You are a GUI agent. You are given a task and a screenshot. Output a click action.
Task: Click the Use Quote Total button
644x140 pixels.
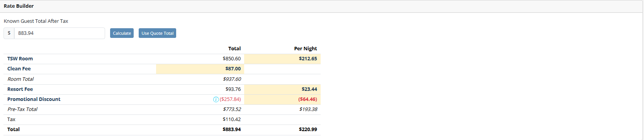click(x=158, y=33)
